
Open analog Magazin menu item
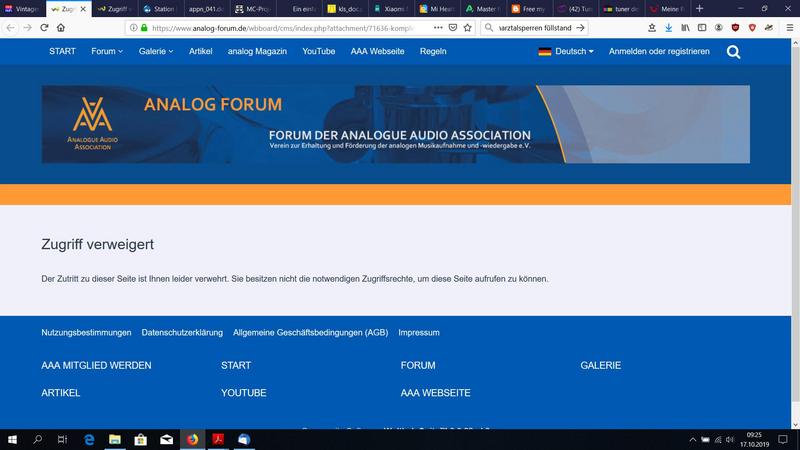pyautogui.click(x=257, y=51)
